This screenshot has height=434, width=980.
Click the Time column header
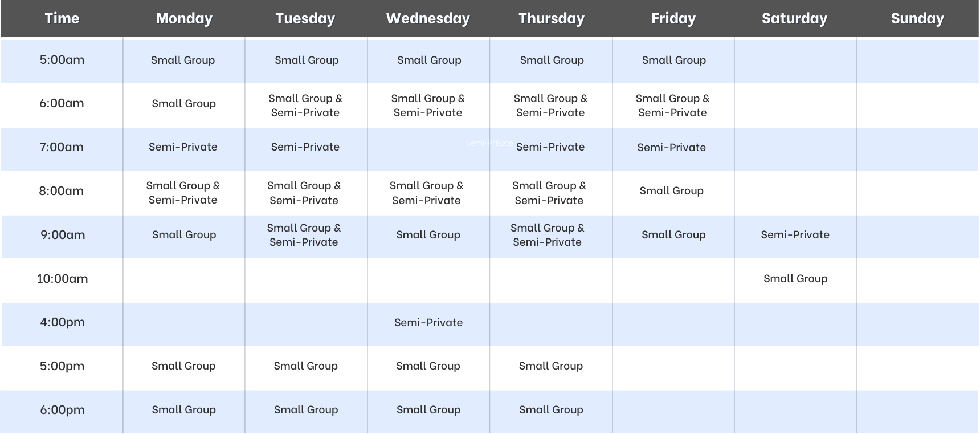pos(62,18)
